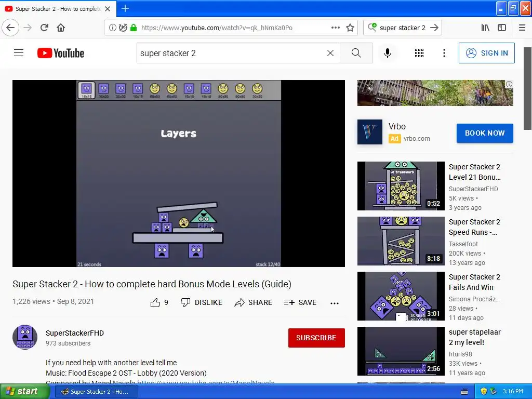Open YouTube settings vertical dots menu
The image size is (532, 399).
[x=444, y=53]
